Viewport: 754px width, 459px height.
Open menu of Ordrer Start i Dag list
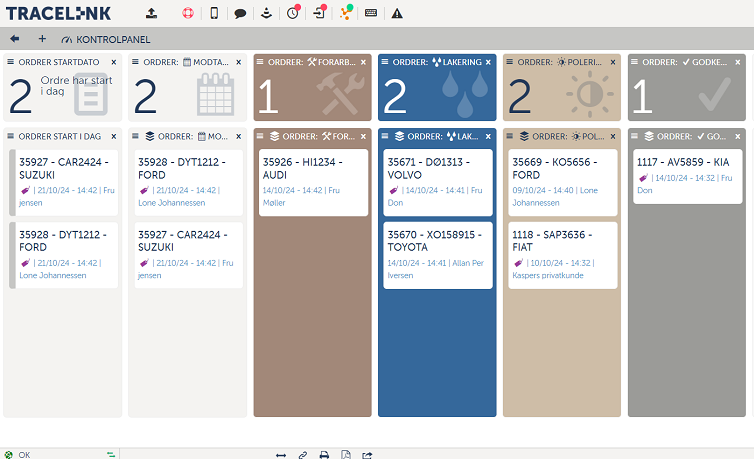point(11,136)
